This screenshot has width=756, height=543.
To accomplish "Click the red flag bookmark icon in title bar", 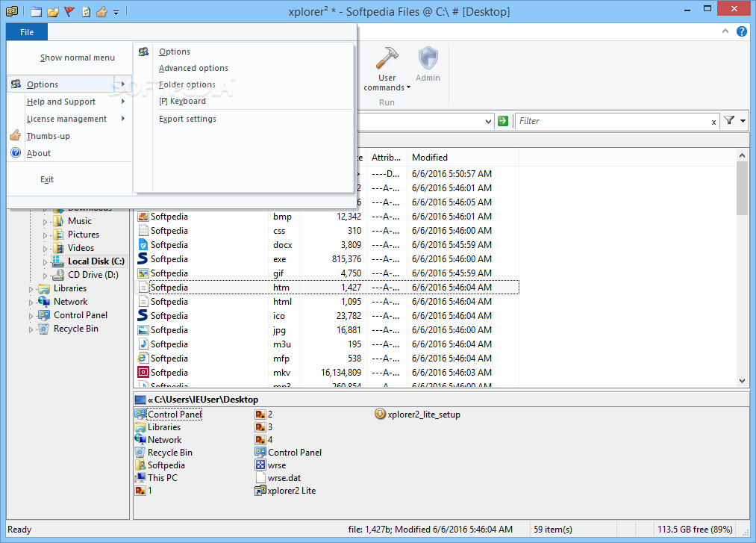I will (69, 12).
